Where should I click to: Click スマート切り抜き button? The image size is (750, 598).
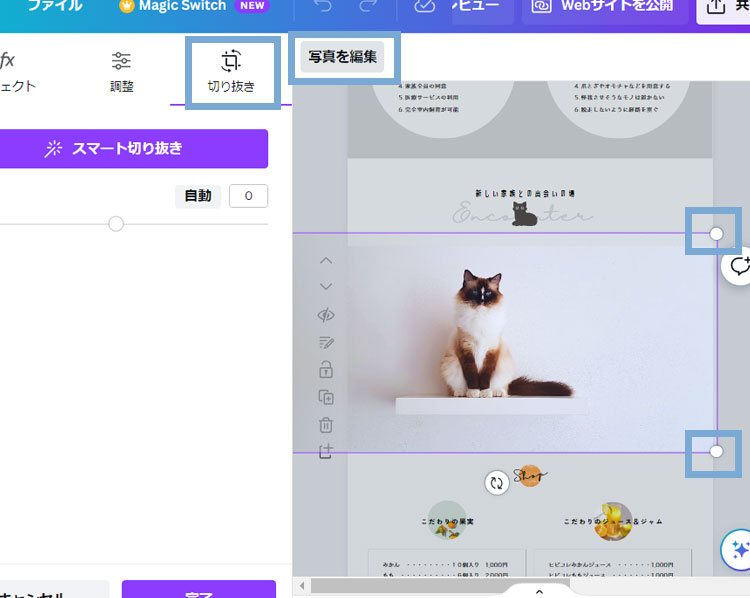click(x=133, y=149)
